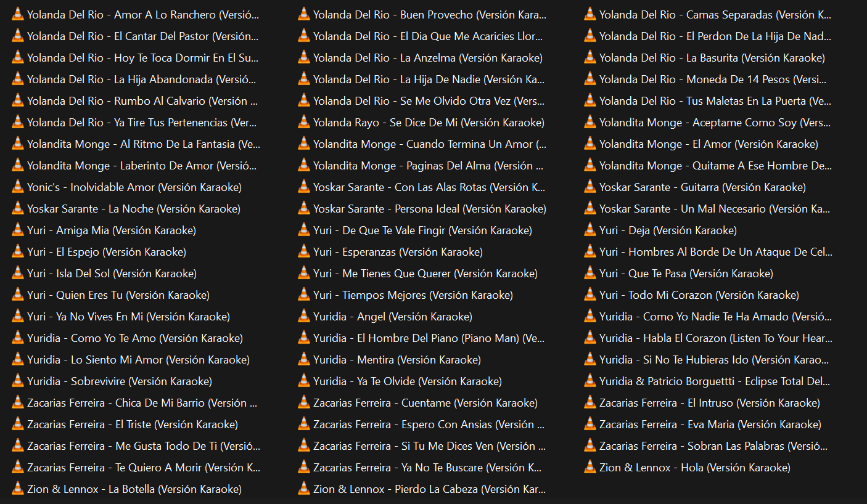Click VLC icon beside El Cantar Del Pastor
Viewport: 867px width, 504px height.
point(18,36)
